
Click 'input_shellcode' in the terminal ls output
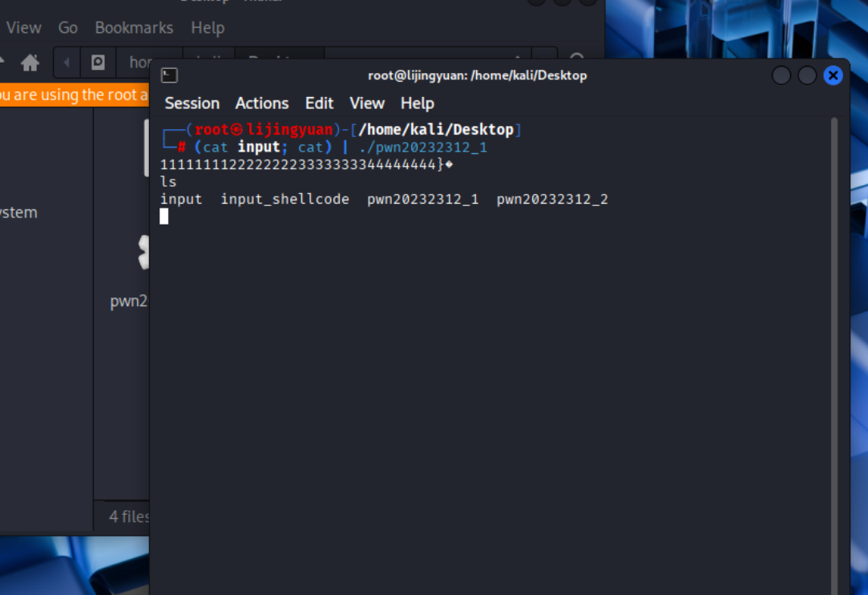(285, 200)
